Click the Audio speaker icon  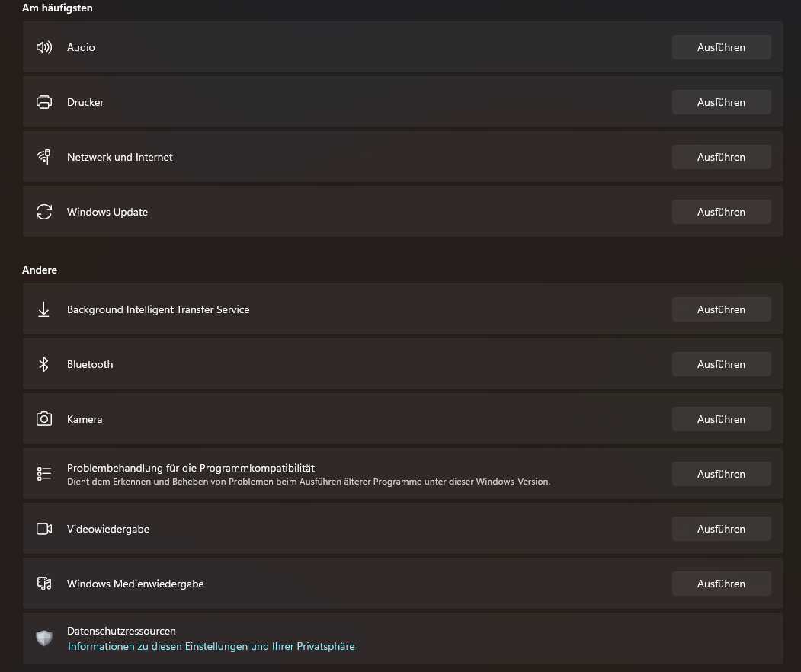point(44,47)
